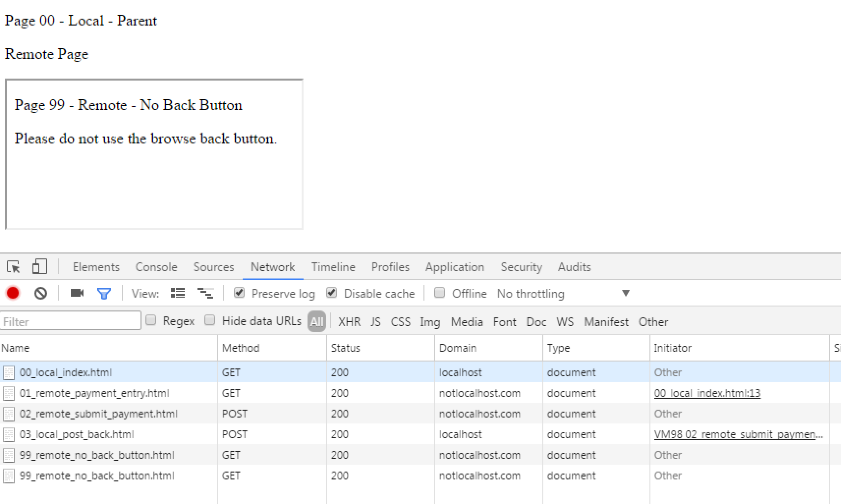Screen dimensions: 841x504
Task: Filter requests by Other type
Action: (653, 322)
